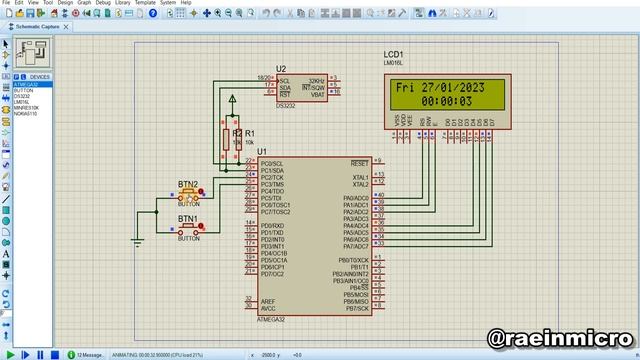Open the Edit menu
This screenshot has height=360, width=640.
(19, 2)
